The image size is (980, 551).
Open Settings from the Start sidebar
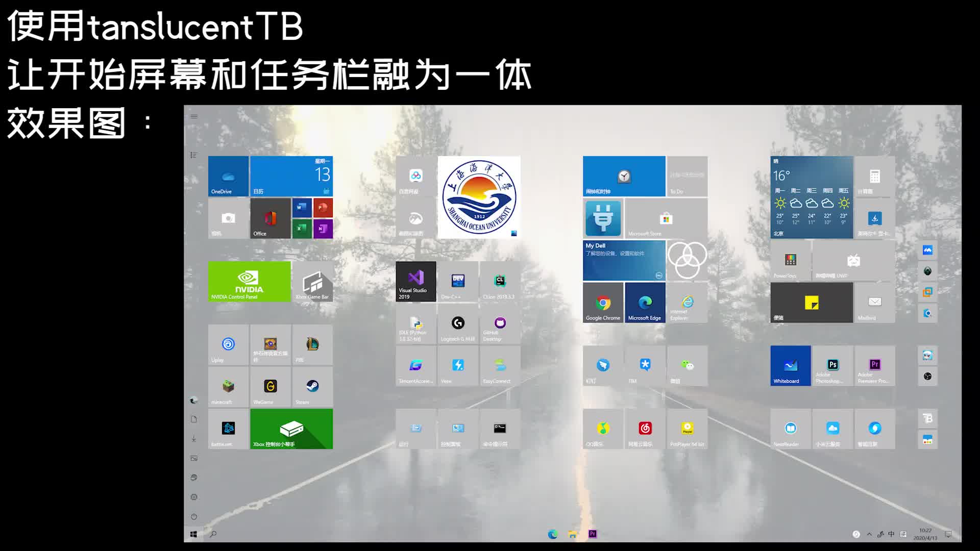[193, 497]
